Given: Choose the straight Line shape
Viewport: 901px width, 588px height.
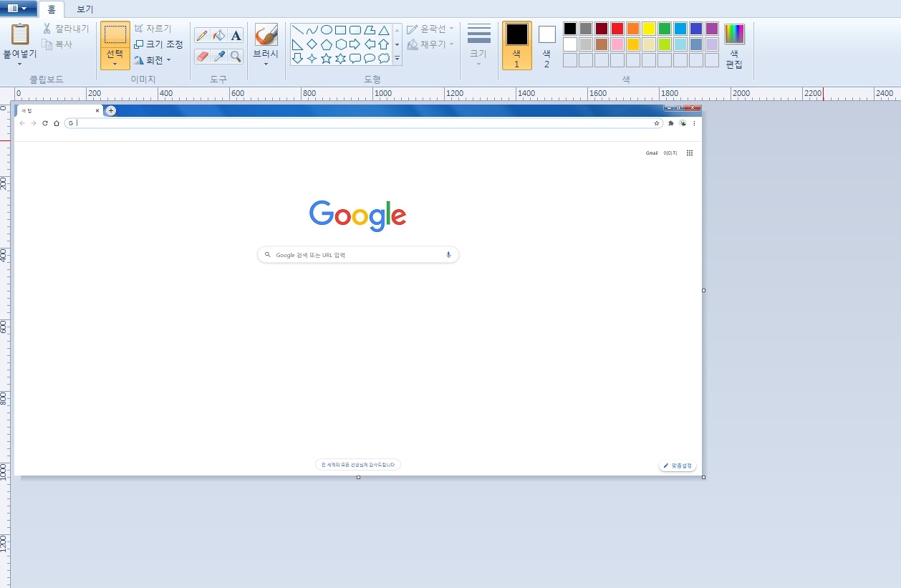Looking at the screenshot, I should (297, 30).
